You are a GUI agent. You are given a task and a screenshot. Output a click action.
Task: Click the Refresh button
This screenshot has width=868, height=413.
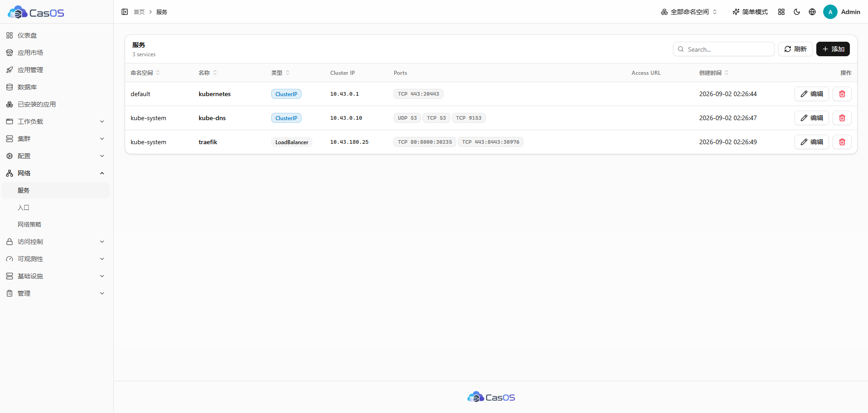point(795,49)
